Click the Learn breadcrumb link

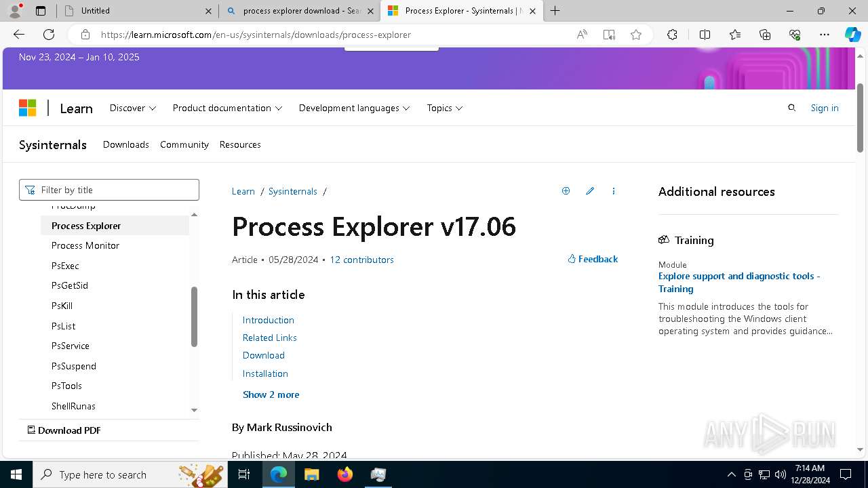243,191
